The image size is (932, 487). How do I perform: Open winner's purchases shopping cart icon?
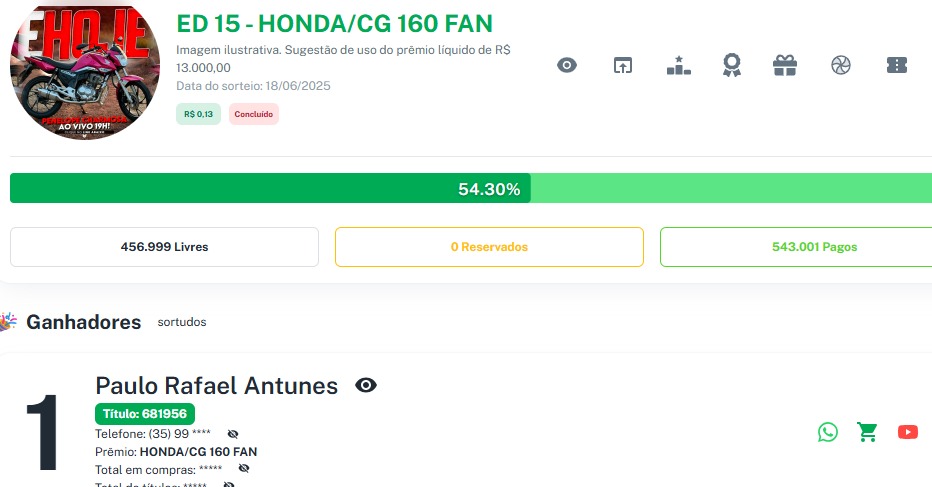coord(867,432)
